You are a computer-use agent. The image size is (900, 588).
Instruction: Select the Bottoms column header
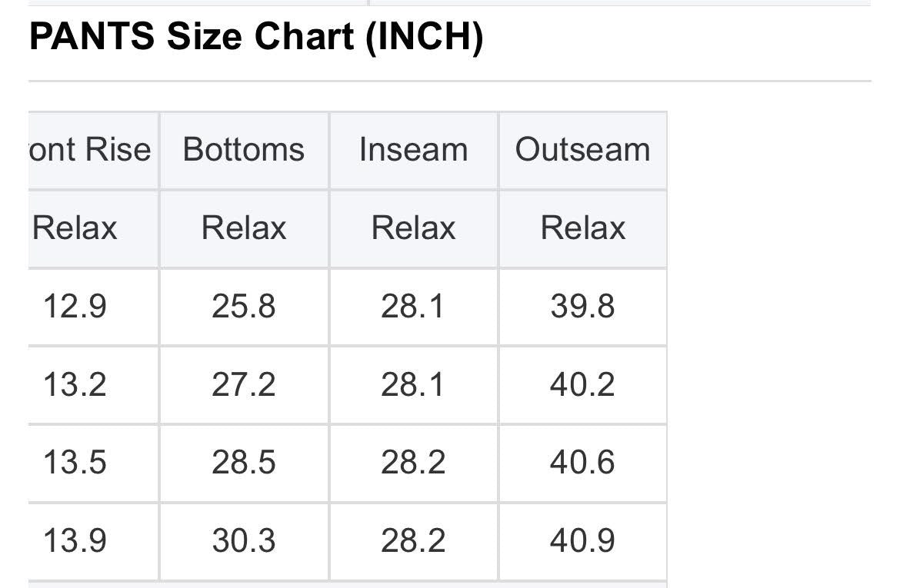244,150
